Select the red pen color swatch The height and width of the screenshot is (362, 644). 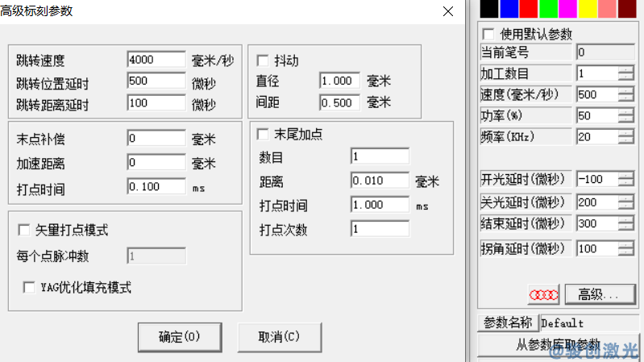coord(528,9)
